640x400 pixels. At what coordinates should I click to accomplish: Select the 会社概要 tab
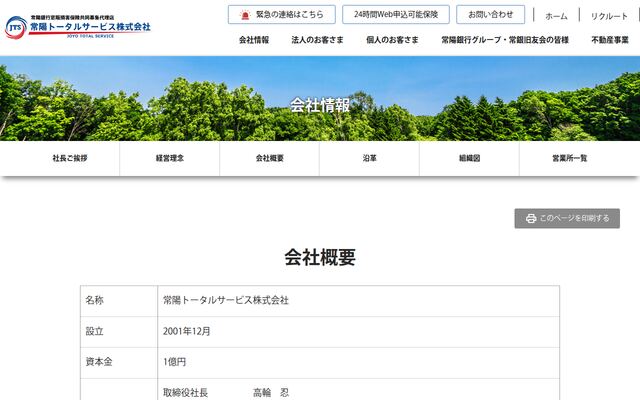[x=269, y=158]
